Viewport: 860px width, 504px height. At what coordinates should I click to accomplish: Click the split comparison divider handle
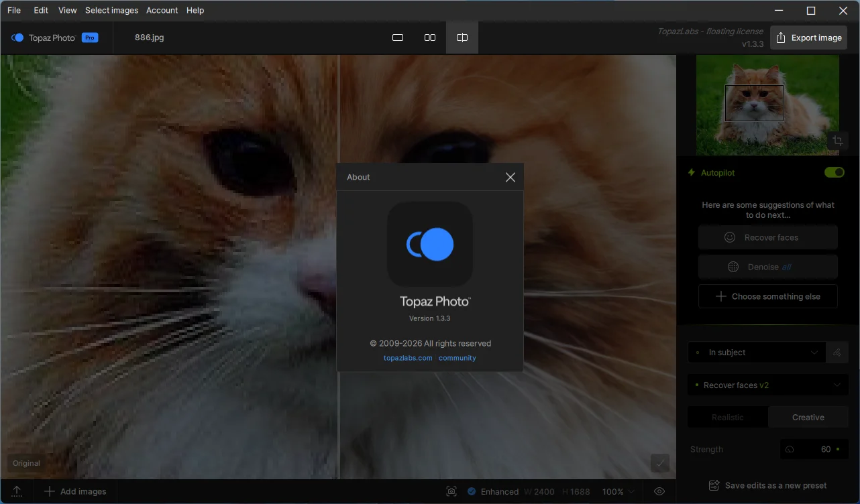point(339,267)
